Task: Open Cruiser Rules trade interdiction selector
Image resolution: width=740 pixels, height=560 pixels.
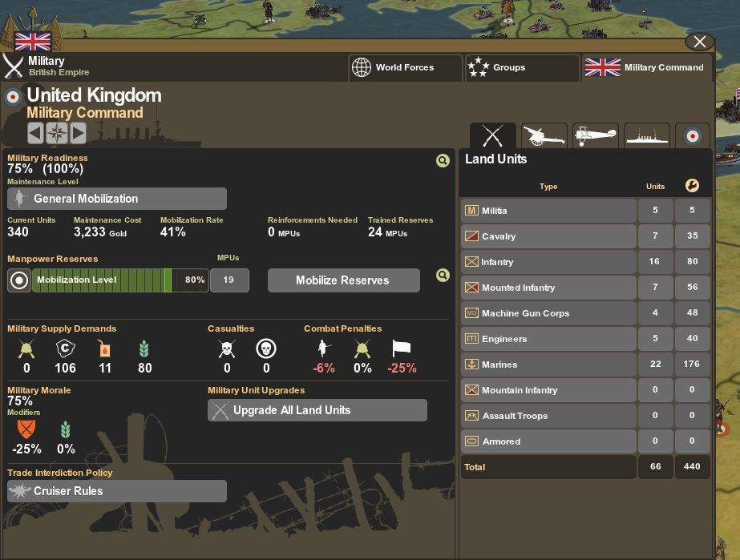Action: tap(117, 491)
